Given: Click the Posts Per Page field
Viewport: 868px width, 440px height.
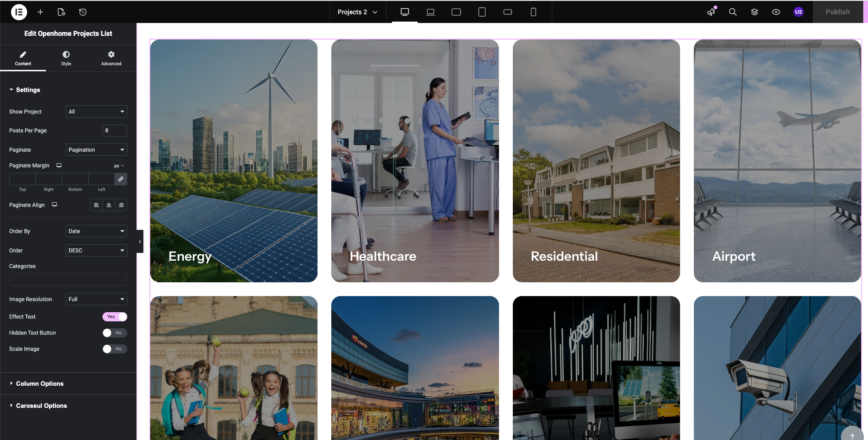Looking at the screenshot, I should tap(114, 131).
